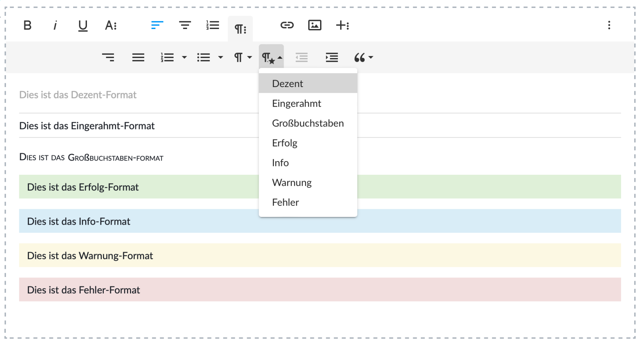The height and width of the screenshot is (344, 644).
Task: Insert a link
Action: click(287, 25)
